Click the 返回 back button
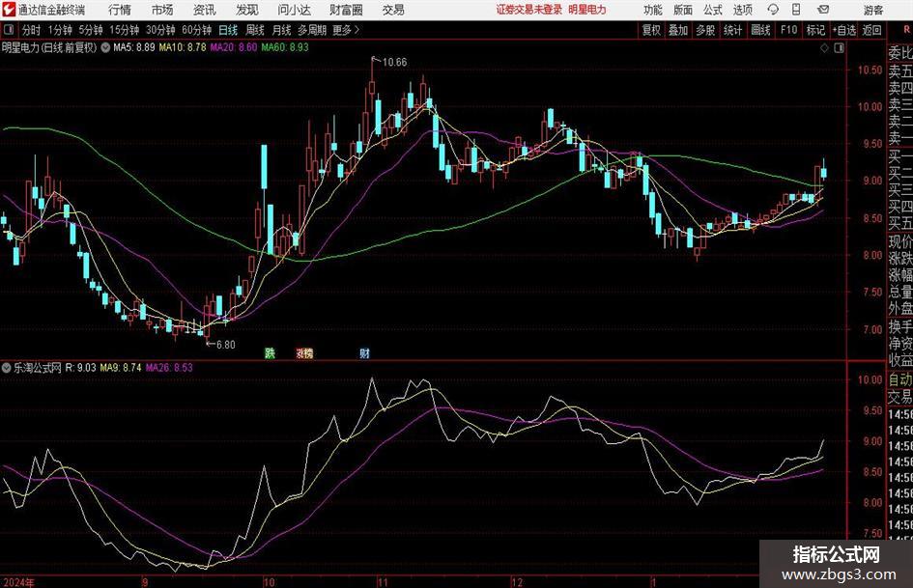Viewport: 913px width, 588px height. tap(871, 30)
